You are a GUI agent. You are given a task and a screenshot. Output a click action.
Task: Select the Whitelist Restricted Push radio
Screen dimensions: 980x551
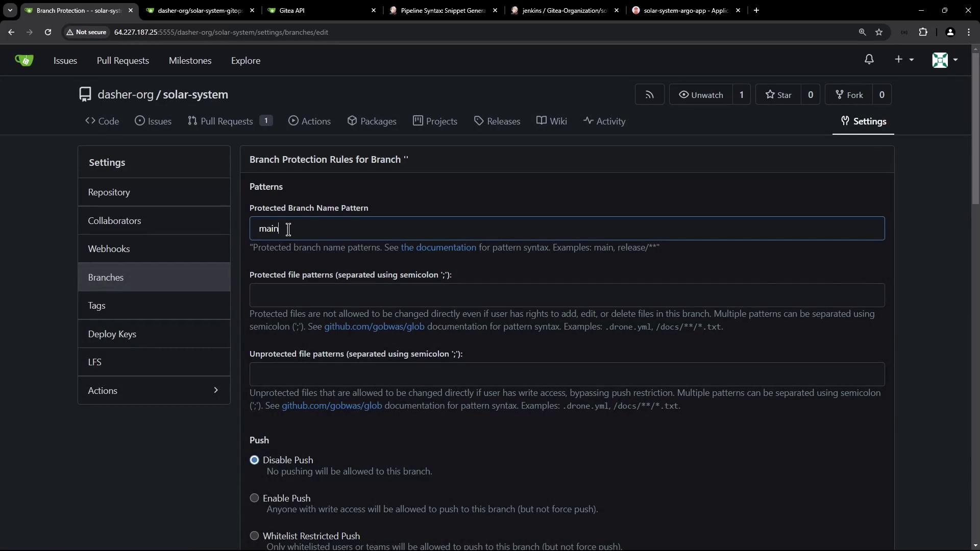(x=254, y=536)
